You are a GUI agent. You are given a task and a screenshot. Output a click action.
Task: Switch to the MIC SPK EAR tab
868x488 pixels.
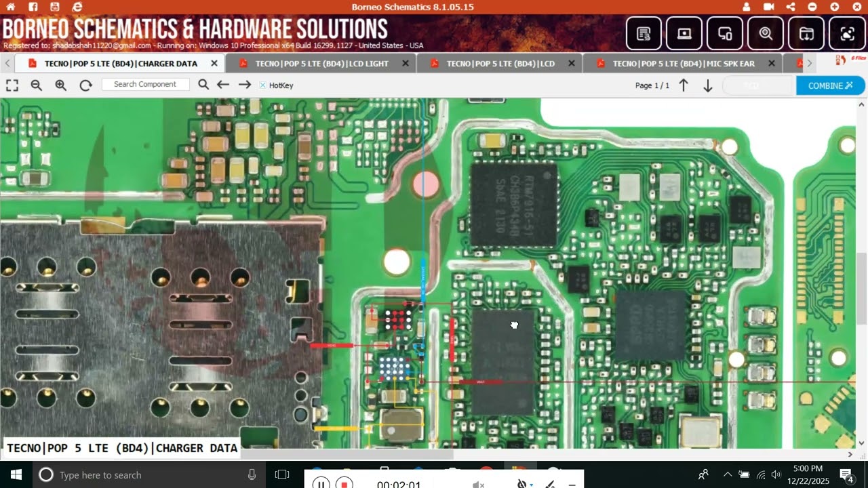[684, 63]
